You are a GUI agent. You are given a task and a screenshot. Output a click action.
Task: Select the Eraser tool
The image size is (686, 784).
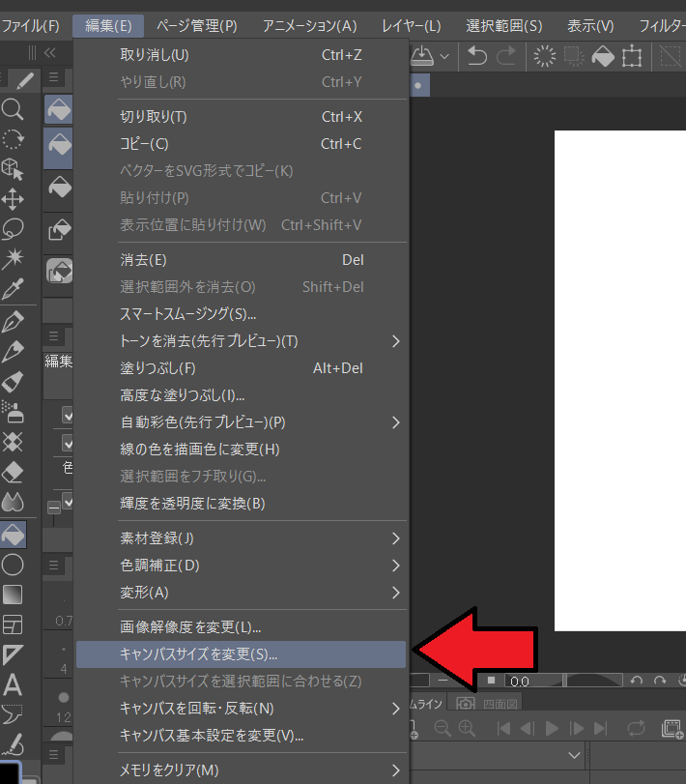13,472
